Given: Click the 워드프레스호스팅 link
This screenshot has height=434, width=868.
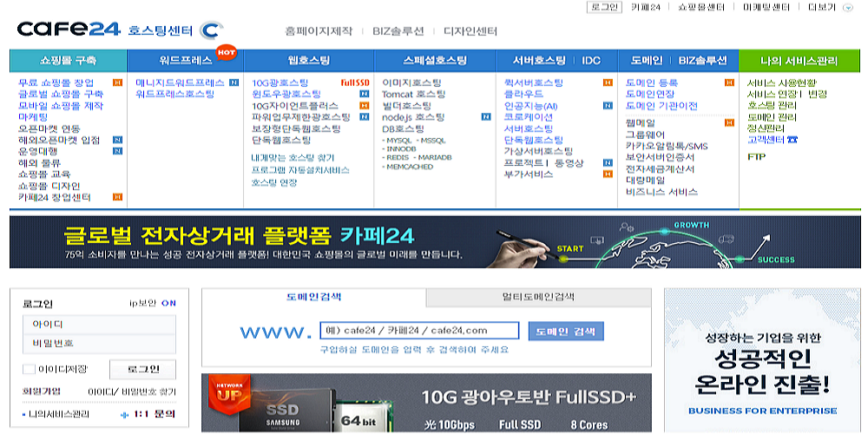Looking at the screenshot, I should [175, 94].
